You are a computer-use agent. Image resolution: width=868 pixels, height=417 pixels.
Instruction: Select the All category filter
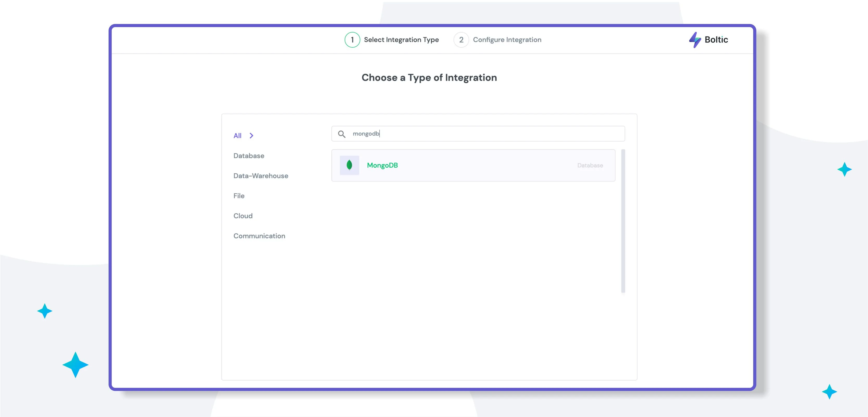point(237,136)
